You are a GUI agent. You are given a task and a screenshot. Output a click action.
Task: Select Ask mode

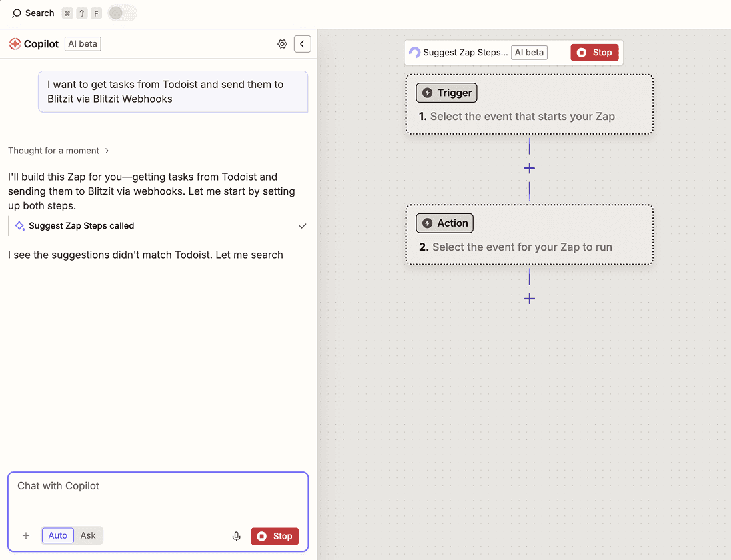point(87,536)
